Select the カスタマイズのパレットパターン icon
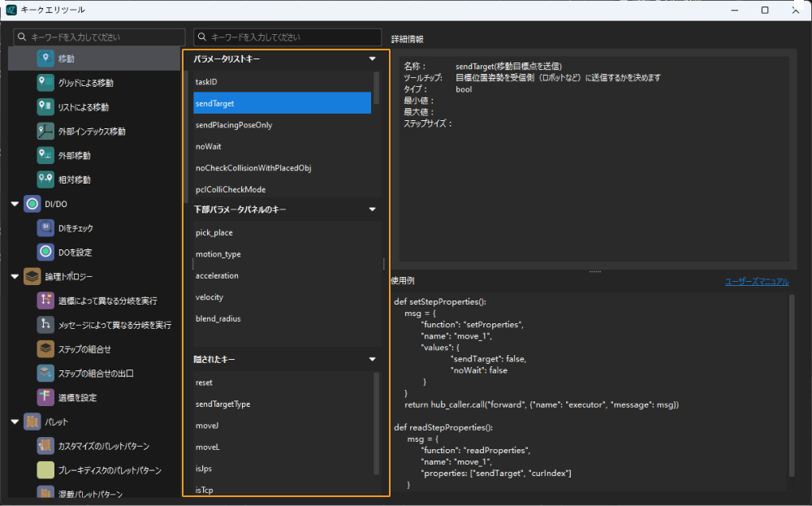Image resolution: width=812 pixels, height=506 pixels. tap(45, 446)
